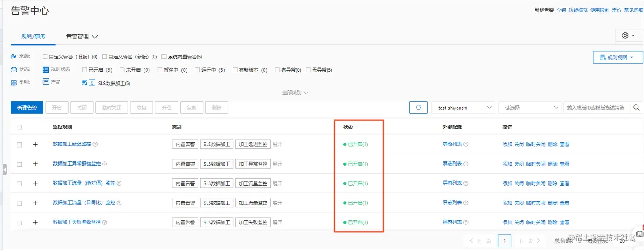Check the 未开启 status filter

tap(122, 70)
